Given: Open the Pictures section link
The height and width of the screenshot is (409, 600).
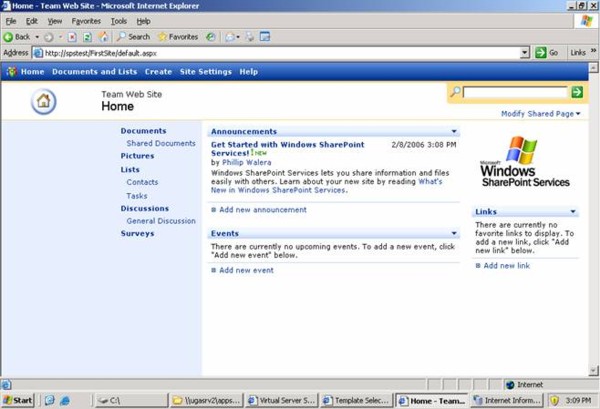Looking at the screenshot, I should 137,156.
